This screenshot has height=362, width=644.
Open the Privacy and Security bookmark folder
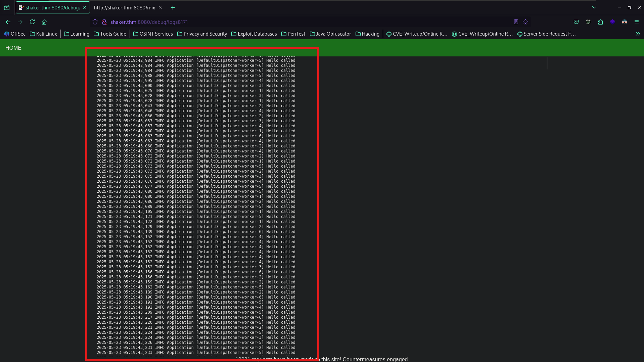202,34
